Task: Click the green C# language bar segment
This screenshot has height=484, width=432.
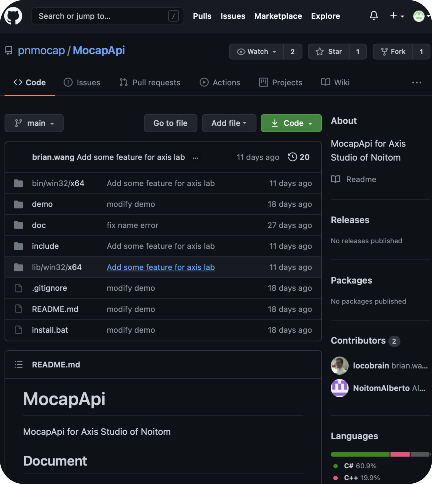Action: (x=360, y=454)
